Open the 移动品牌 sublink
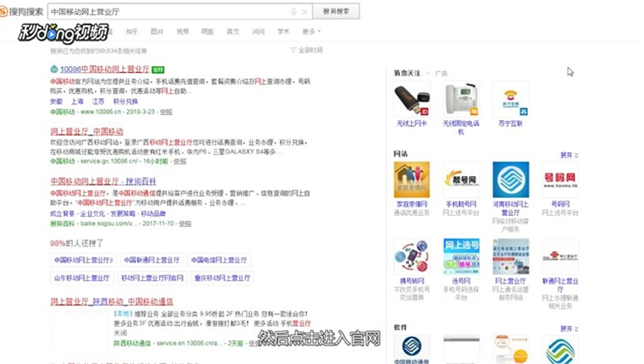Screen dimensions: 644x364 click(153, 214)
